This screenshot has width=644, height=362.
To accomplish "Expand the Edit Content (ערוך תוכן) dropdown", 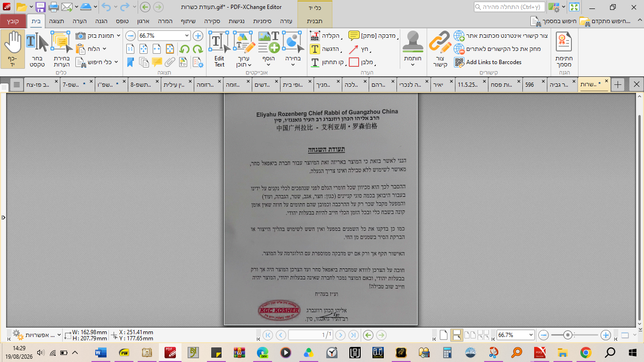I will (244, 62).
